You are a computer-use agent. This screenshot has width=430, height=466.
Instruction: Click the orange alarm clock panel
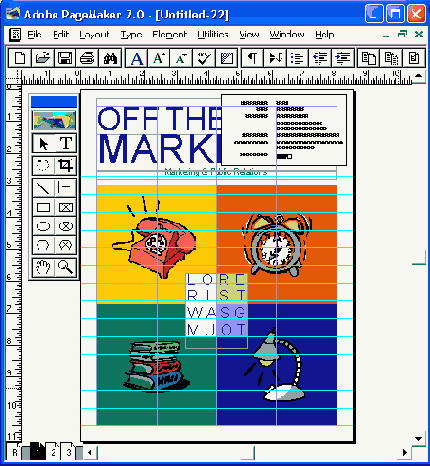pos(277,244)
